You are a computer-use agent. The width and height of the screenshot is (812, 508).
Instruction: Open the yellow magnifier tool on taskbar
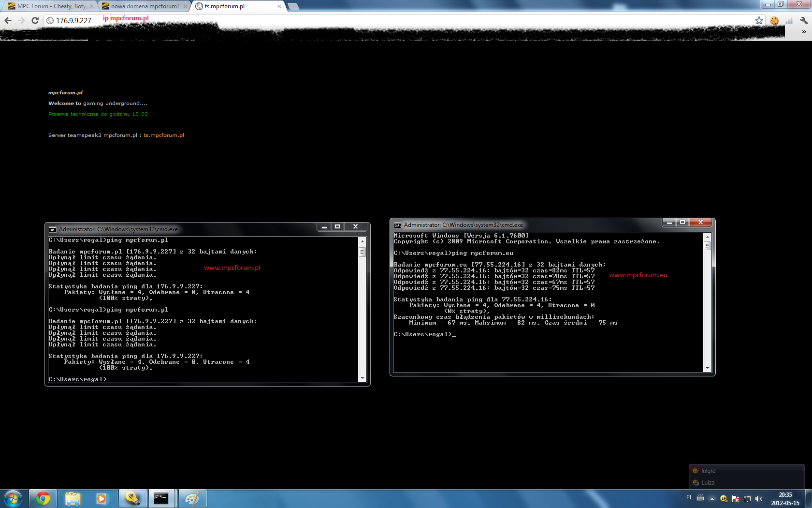132,498
